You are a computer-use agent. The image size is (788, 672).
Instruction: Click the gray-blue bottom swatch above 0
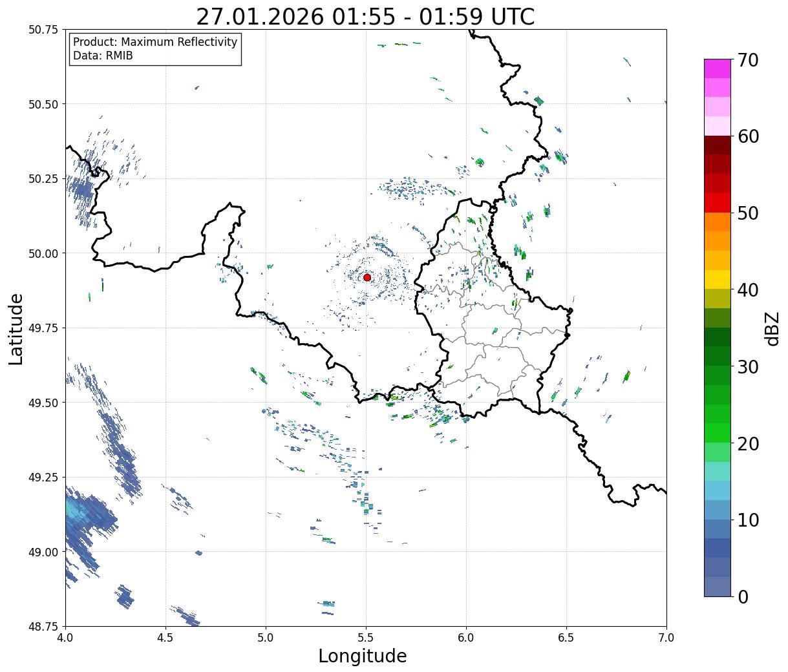[x=718, y=586]
